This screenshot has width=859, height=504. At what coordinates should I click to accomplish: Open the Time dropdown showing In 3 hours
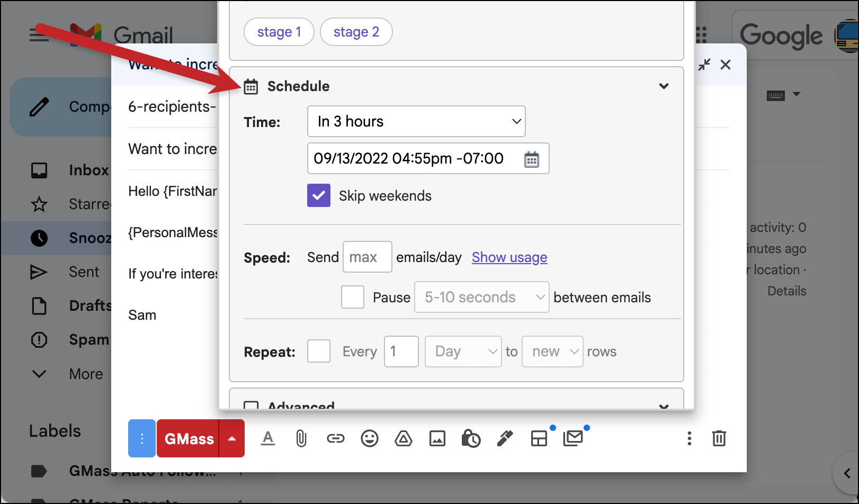[416, 121]
